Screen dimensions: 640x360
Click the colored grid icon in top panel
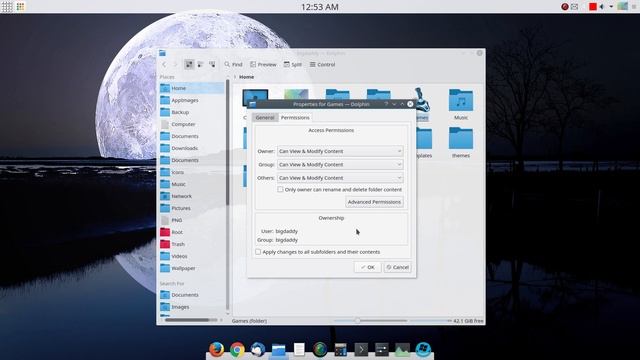click(x=20, y=7)
